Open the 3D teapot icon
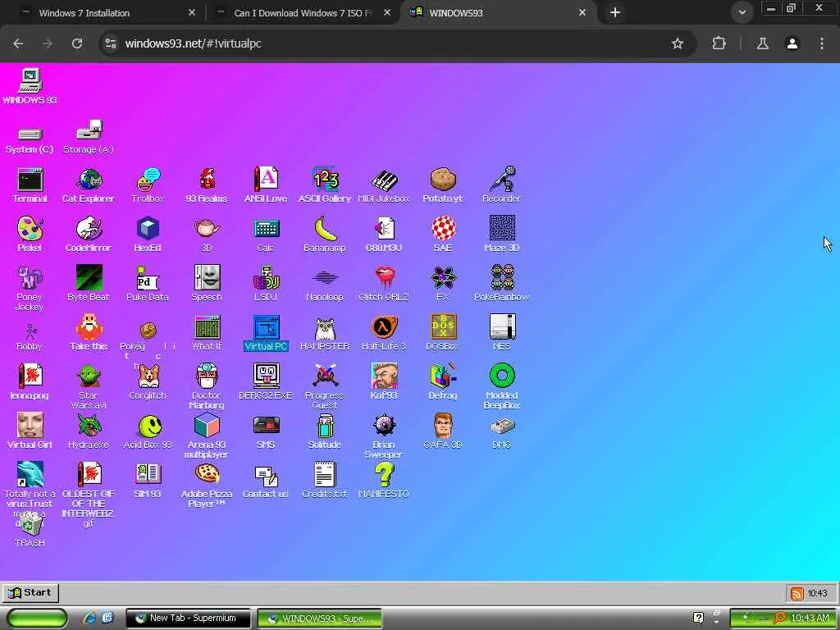840x630 pixels. [207, 234]
